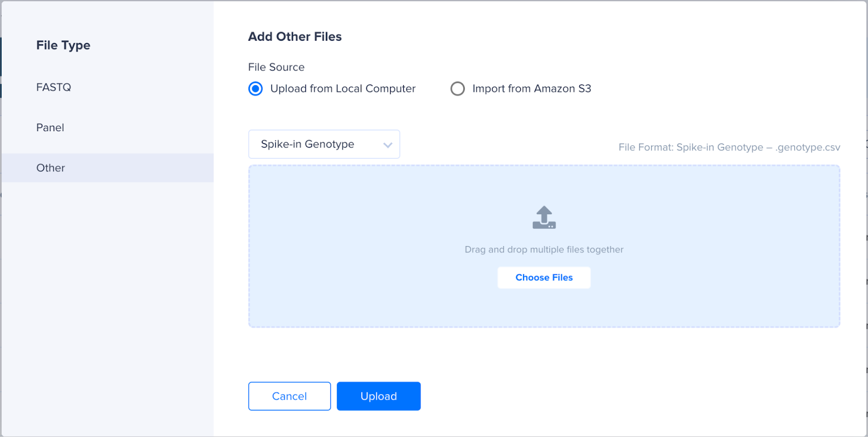Image resolution: width=868 pixels, height=437 pixels.
Task: Cancel adding other files
Action: pyautogui.click(x=290, y=396)
